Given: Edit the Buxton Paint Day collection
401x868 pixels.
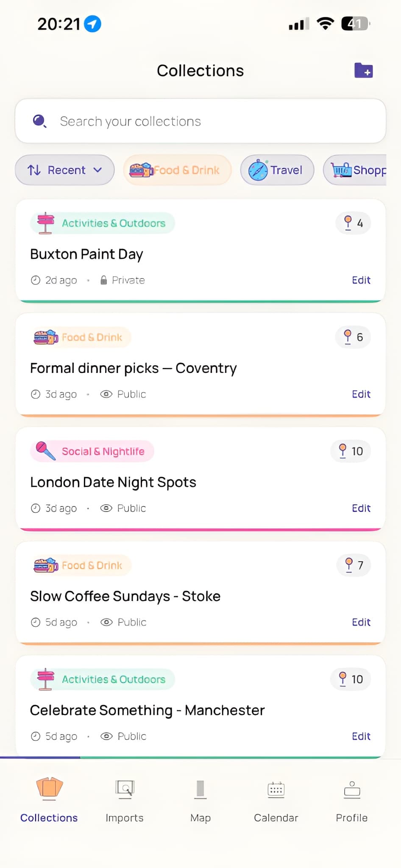Looking at the screenshot, I should (361, 280).
